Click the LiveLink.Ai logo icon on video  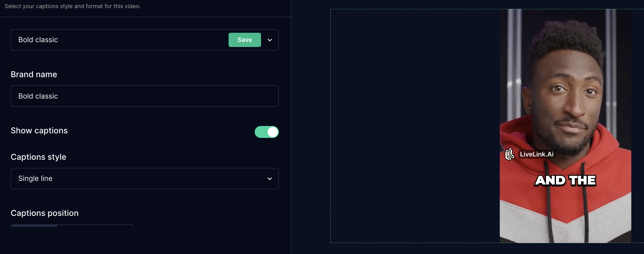(x=509, y=154)
